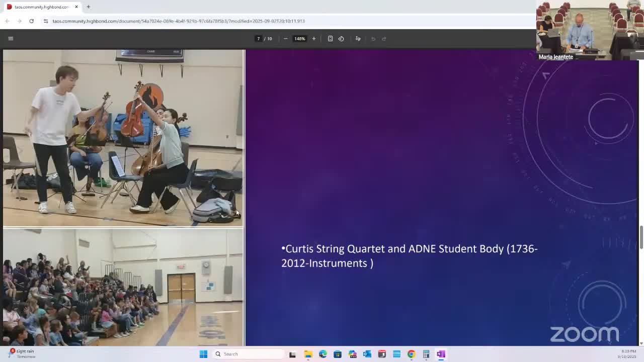Open File Explorer from the taskbar
Screen dimensions: 644x362
308,354
